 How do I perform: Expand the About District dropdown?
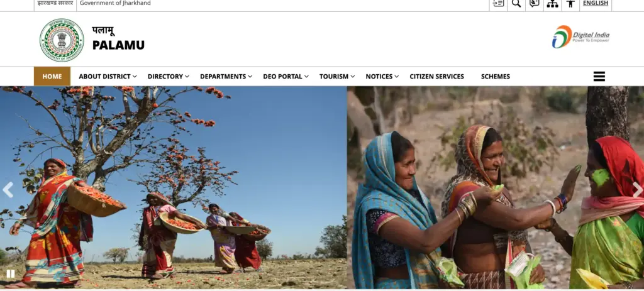[x=108, y=76]
